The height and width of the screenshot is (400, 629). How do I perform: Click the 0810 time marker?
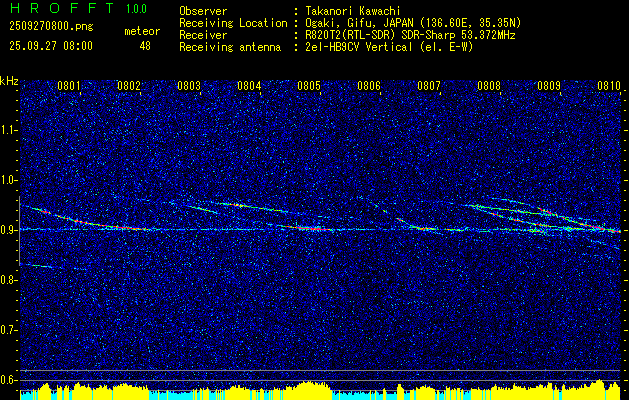pos(609,86)
